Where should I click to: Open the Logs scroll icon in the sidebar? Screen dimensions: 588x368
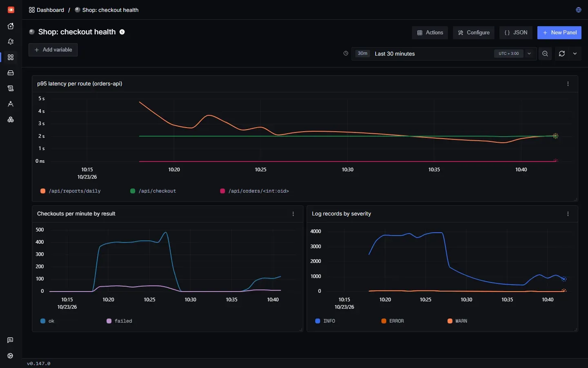coord(11,88)
